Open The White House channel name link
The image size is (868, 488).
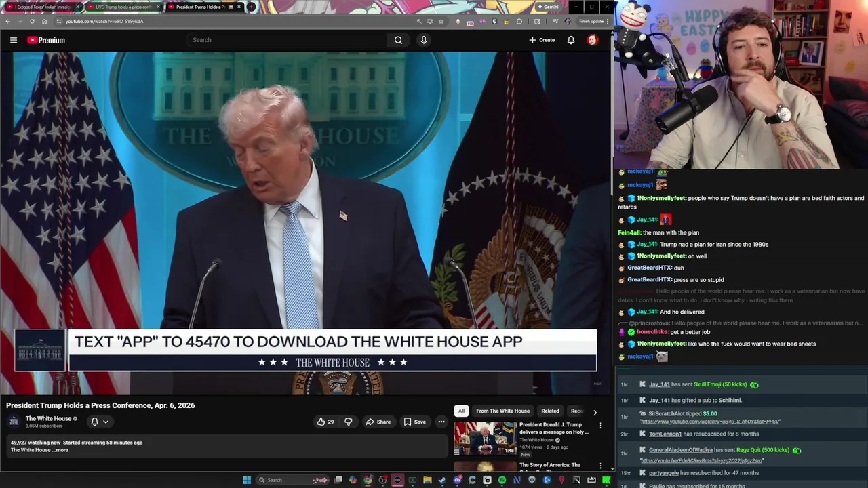[x=48, y=419]
